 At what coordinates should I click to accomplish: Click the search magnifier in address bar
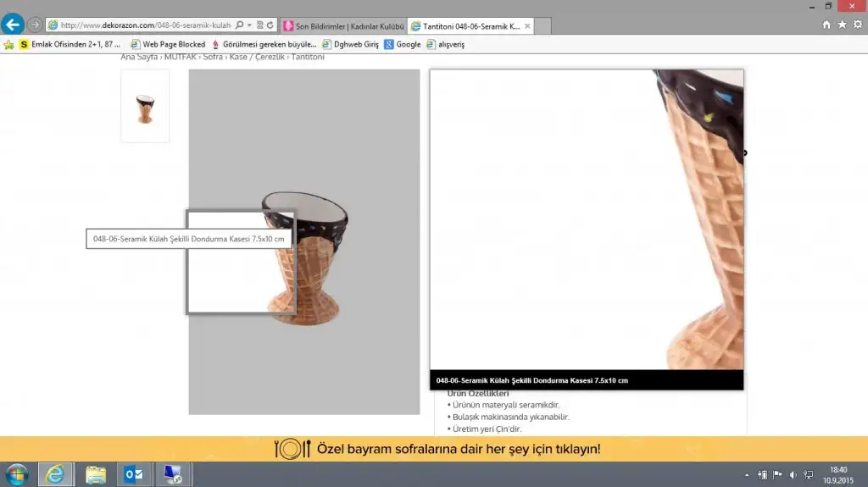coord(239,25)
